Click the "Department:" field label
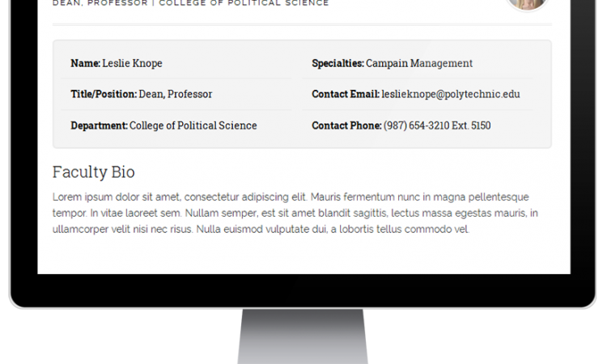Screen dimensions: 607x364 point(99,126)
